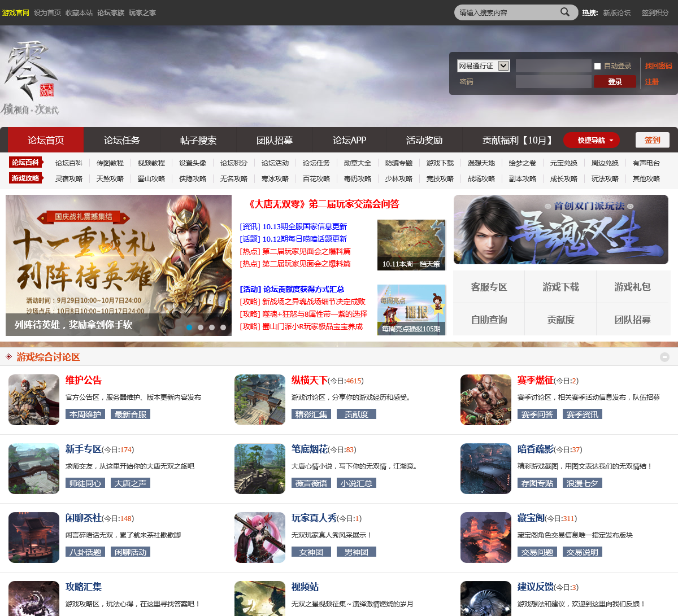Open the 十一重战礼 carousel banner

pyautogui.click(x=119, y=265)
